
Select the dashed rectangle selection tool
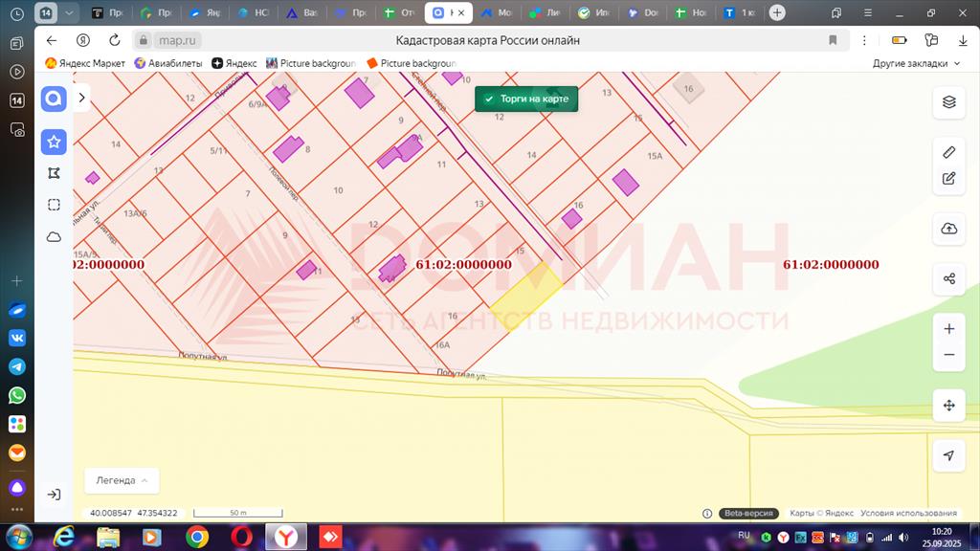click(x=54, y=205)
